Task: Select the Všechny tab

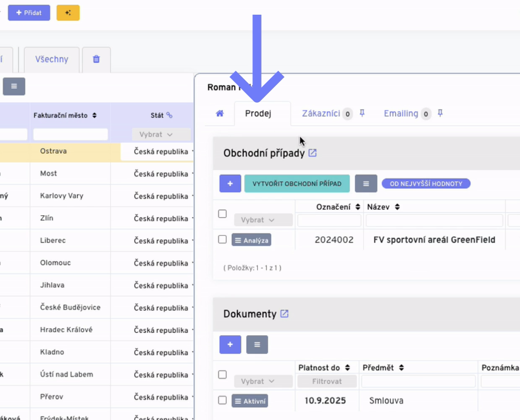Action: pos(52,59)
